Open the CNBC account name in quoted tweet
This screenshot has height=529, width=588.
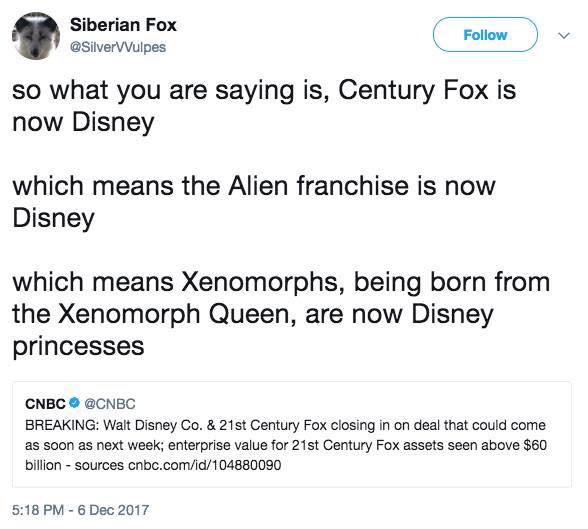pyautogui.click(x=45, y=404)
